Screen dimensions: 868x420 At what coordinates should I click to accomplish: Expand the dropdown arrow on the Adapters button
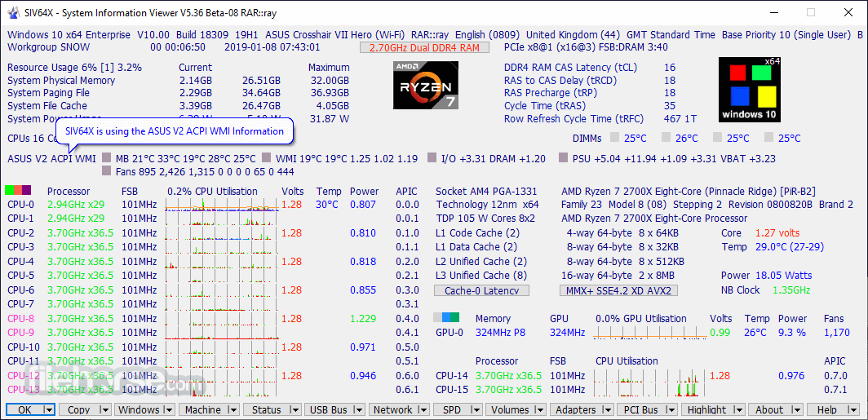(608, 410)
